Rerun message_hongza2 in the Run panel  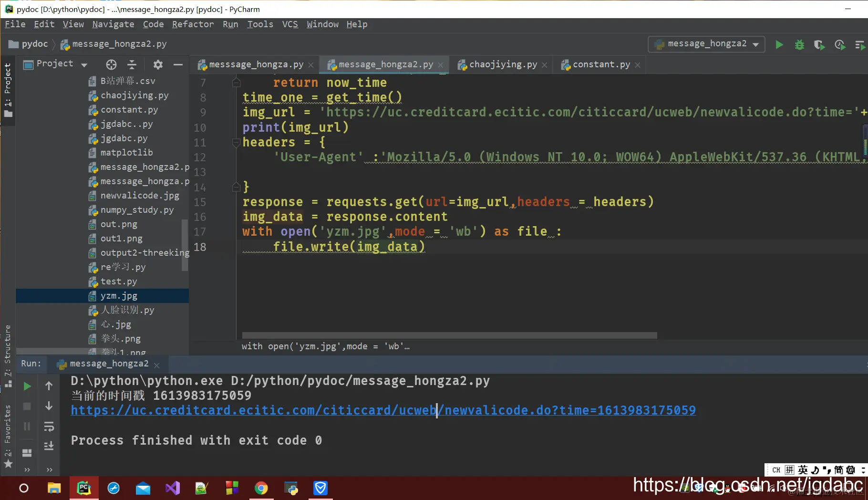(27, 386)
